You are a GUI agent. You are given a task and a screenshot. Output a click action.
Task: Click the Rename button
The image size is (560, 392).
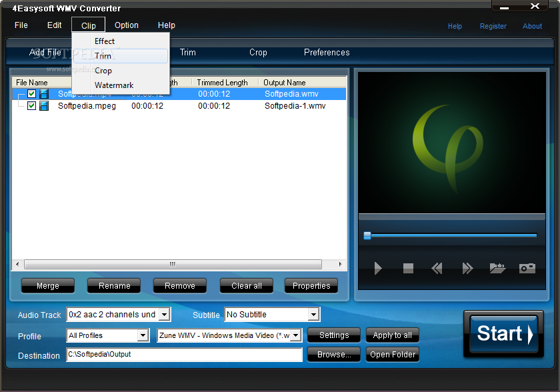(x=114, y=285)
